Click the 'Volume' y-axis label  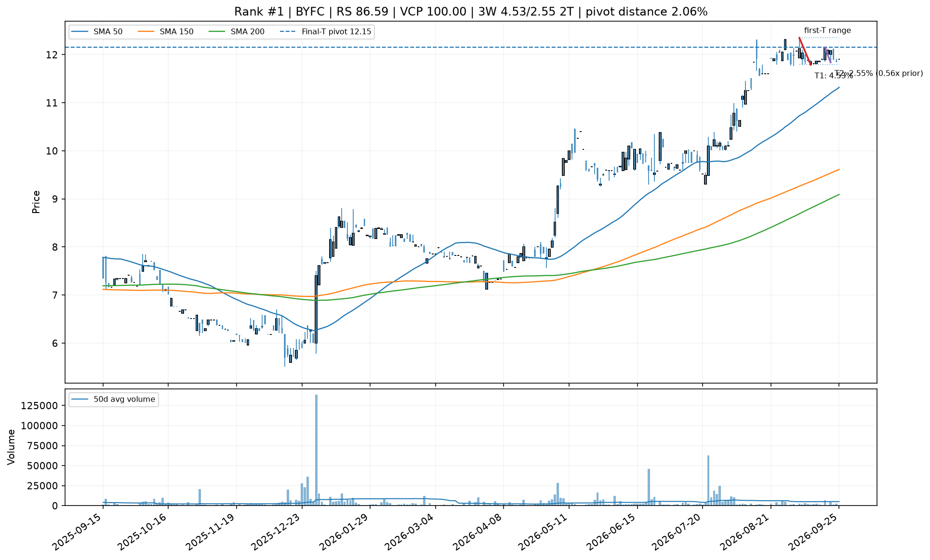pos(12,447)
